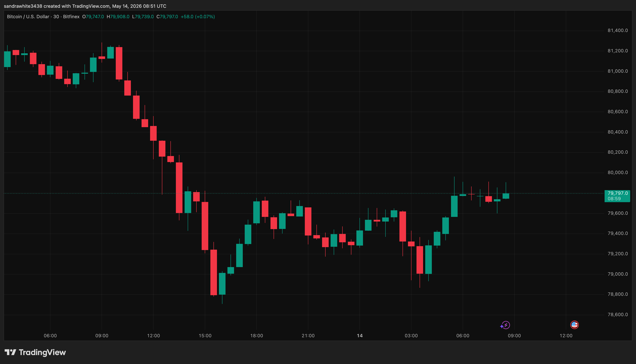Click the bold 14 date label
Screen dimensions: 636x364
360,336
